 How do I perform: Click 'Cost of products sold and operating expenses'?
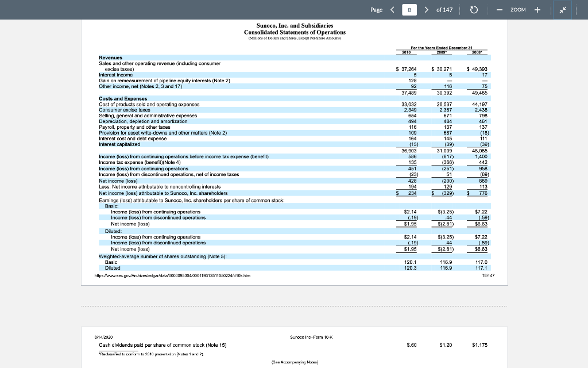tap(149, 104)
